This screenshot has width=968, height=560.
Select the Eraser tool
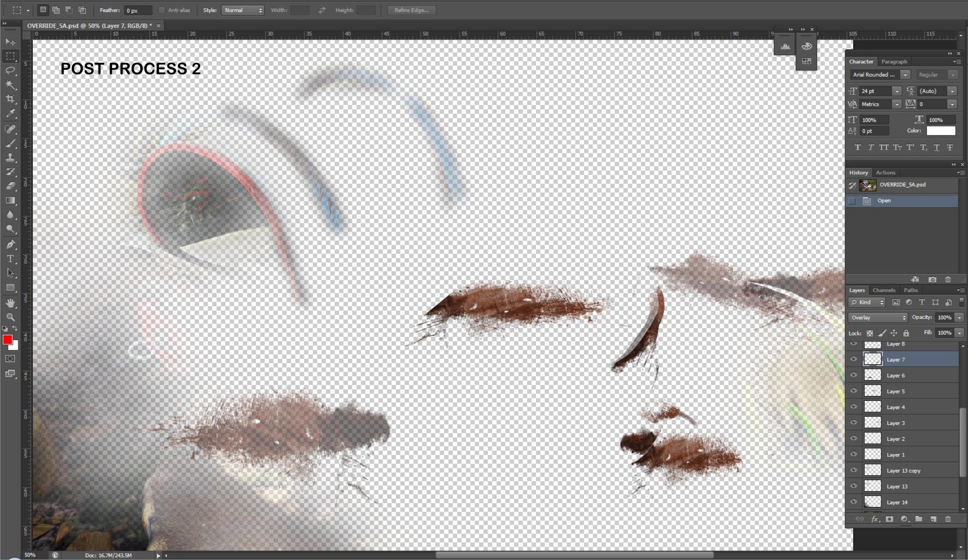[x=10, y=186]
